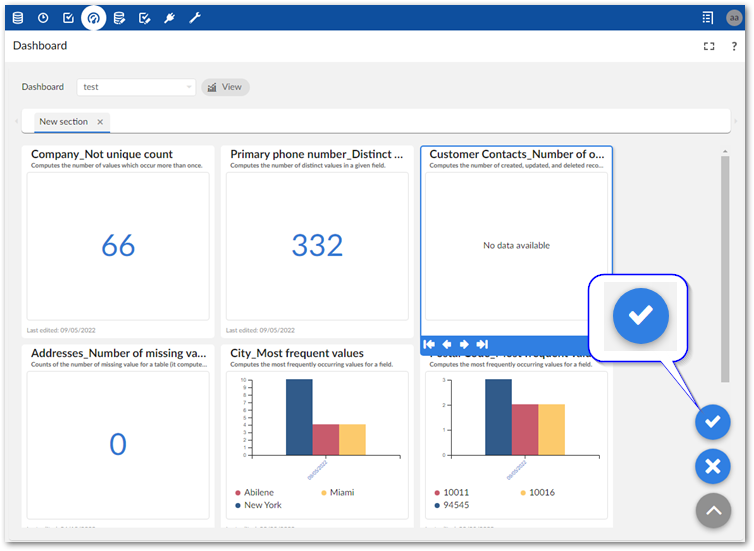Toggle full screen mode for Dashboard
Screen dimensions: 754x551
pos(709,46)
